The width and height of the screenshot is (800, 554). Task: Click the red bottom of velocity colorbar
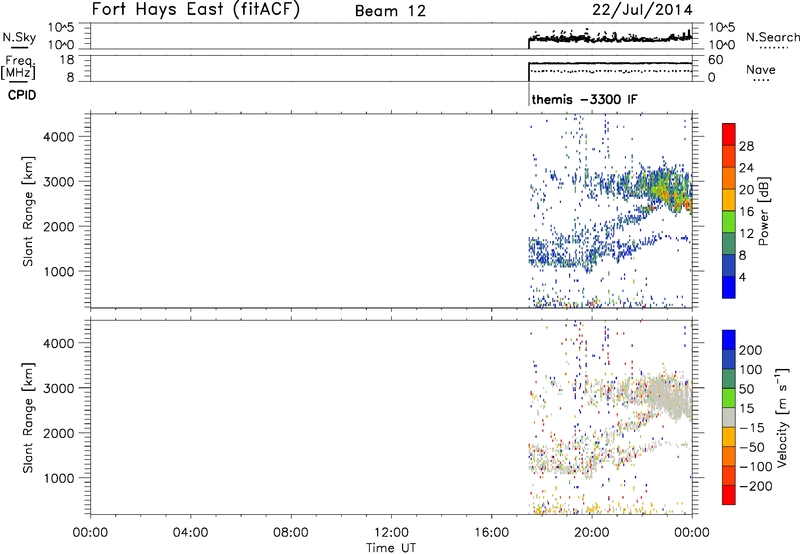point(729,495)
